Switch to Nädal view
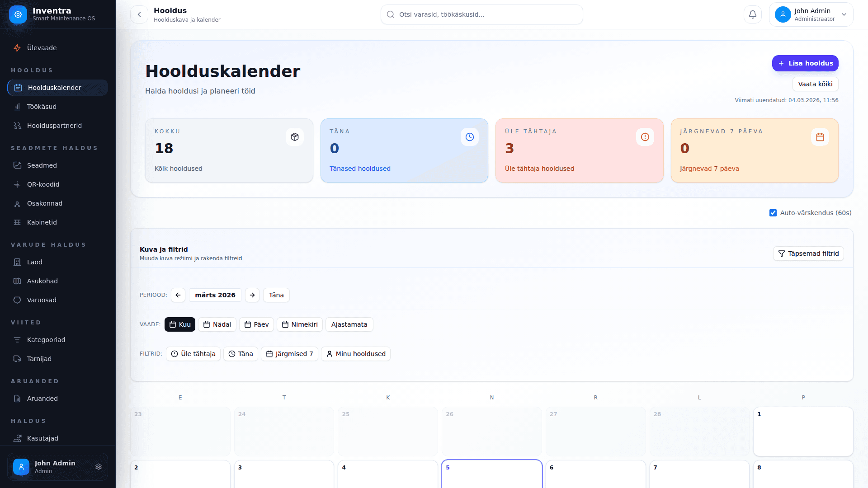Screen dimensions: 868x488 pos(217,324)
